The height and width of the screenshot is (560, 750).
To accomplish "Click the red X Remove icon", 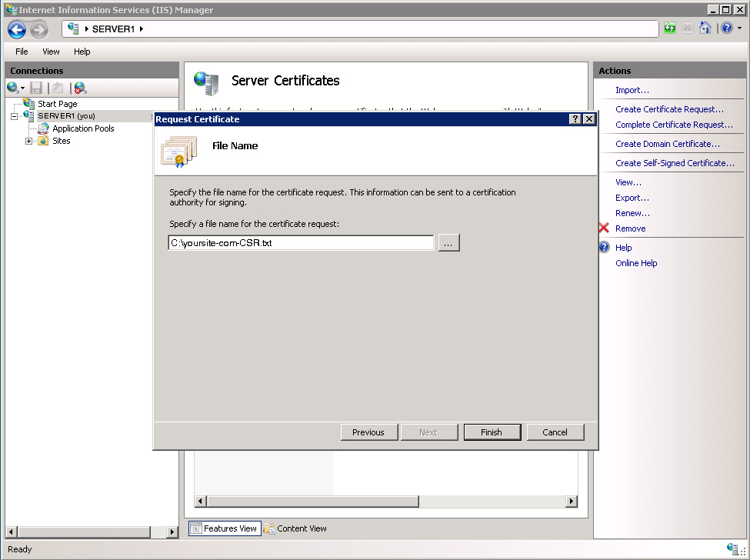I will [604, 228].
